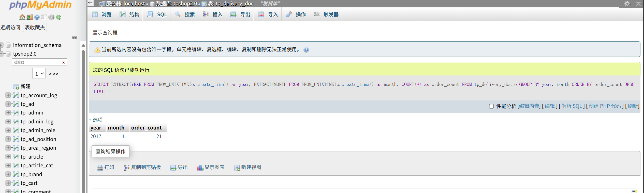Click the log out door icon
This screenshot has width=644, height=193.
tap(30, 17)
